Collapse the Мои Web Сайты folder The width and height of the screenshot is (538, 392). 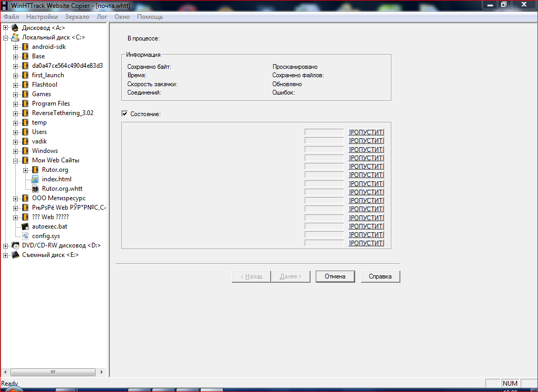coord(16,160)
